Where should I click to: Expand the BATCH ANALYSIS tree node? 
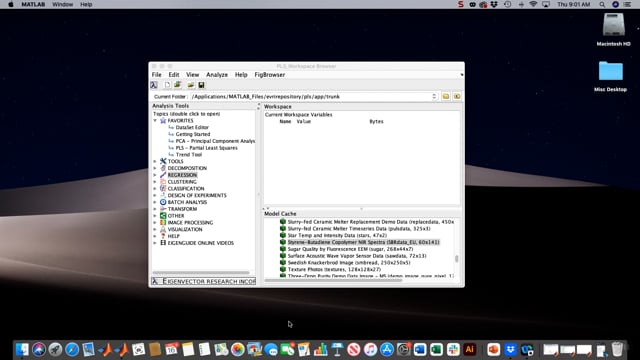point(155,202)
